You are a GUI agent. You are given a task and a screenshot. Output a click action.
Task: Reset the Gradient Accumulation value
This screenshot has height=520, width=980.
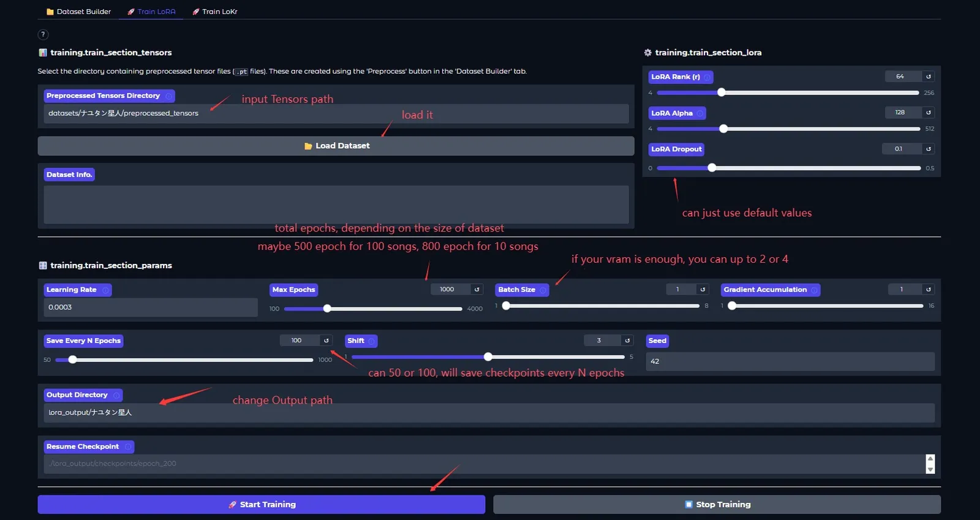929,289
